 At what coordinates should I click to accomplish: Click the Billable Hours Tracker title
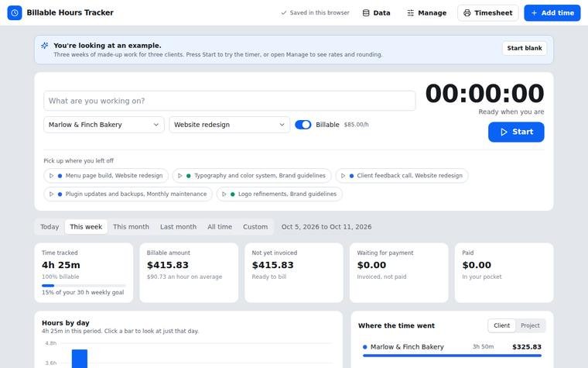click(70, 12)
